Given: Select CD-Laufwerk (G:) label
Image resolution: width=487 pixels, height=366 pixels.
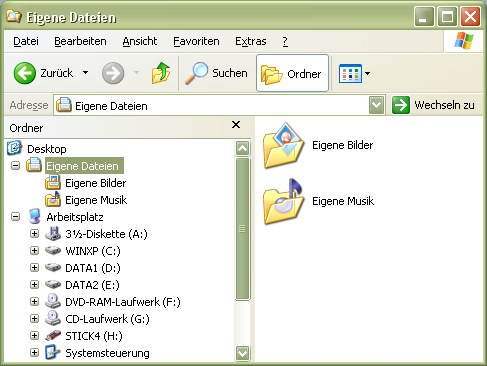Looking at the screenshot, I should (x=107, y=319).
